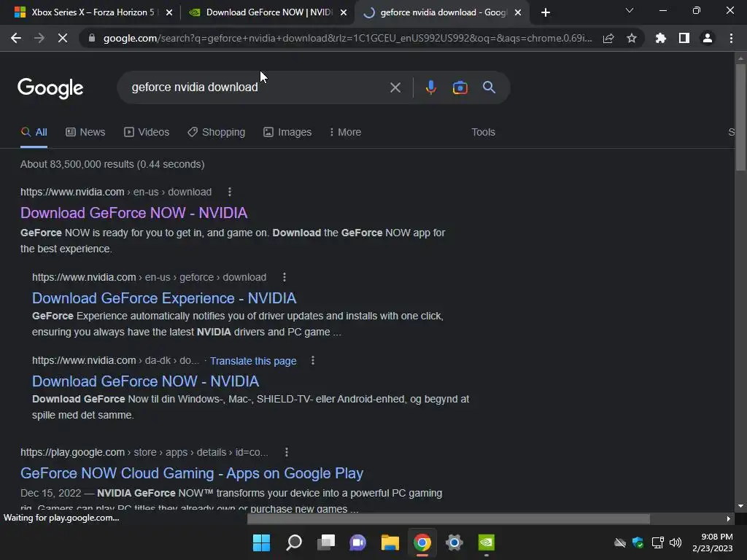The height and width of the screenshot is (560, 747).
Task: Bookmark this page with the star
Action: [x=632, y=38]
